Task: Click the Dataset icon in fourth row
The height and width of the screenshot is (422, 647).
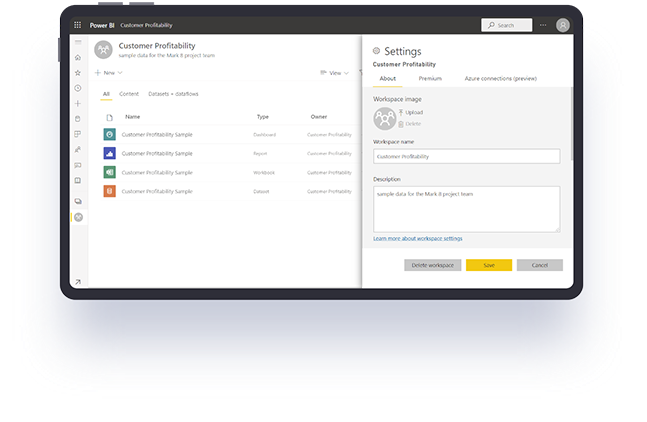Action: click(109, 191)
